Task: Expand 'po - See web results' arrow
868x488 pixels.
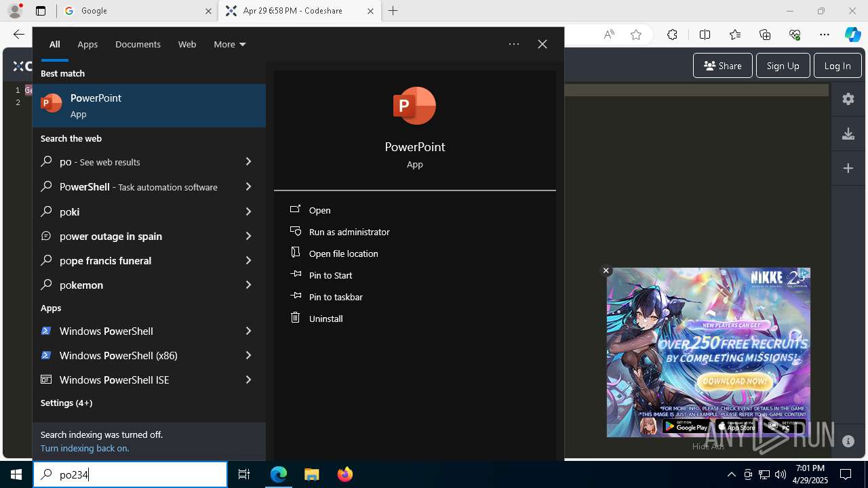Action: (x=248, y=161)
